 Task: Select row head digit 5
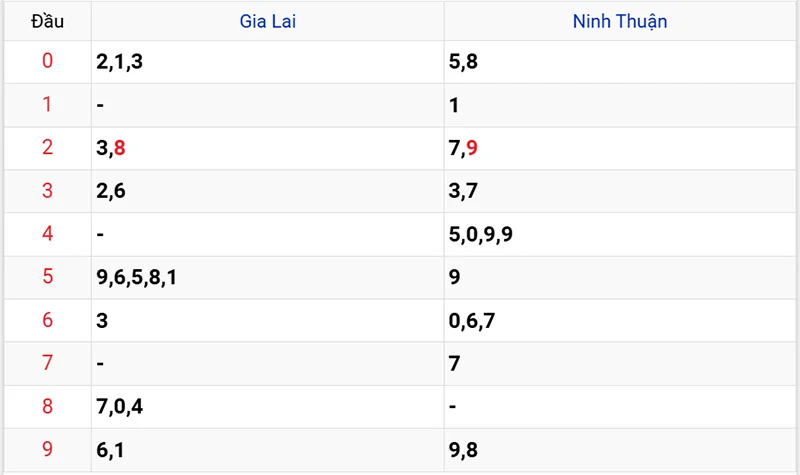click(47, 276)
